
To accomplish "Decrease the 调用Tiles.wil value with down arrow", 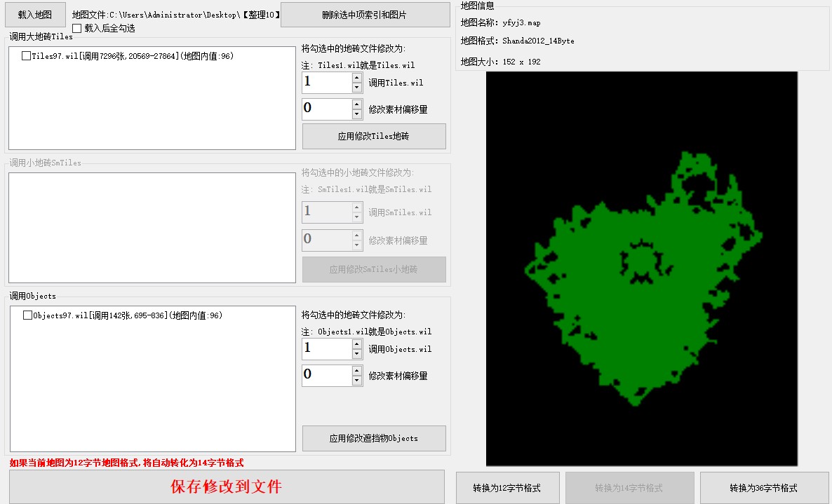I will click(x=357, y=88).
